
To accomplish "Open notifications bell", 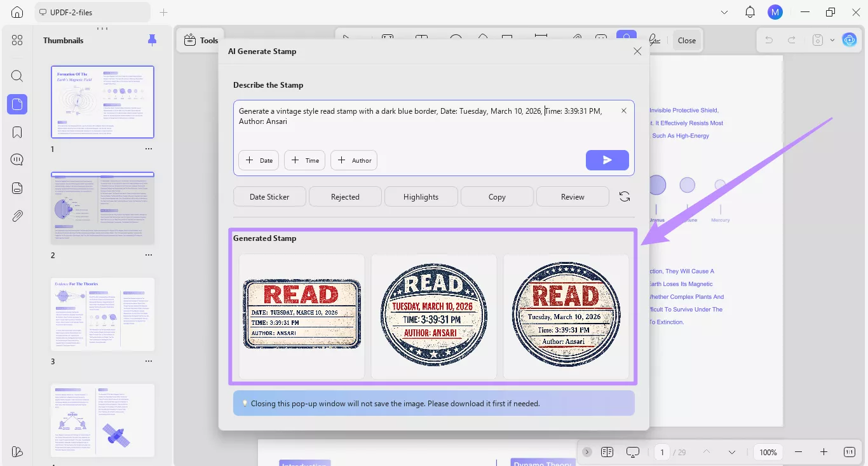I will [750, 12].
